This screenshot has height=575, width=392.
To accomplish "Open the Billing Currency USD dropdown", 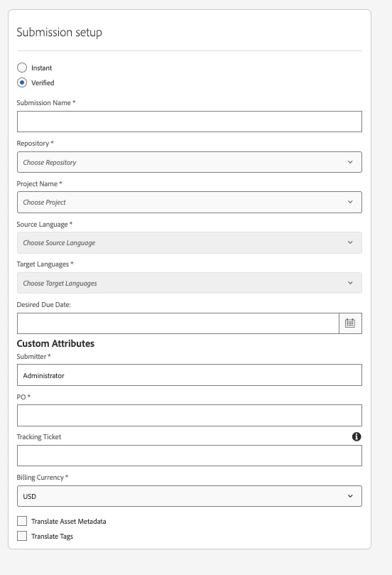I will [190, 496].
